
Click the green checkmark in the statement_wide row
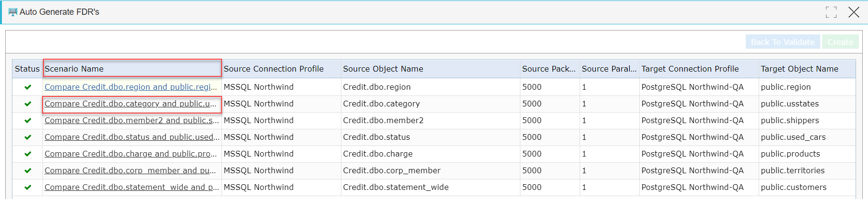coord(28,187)
